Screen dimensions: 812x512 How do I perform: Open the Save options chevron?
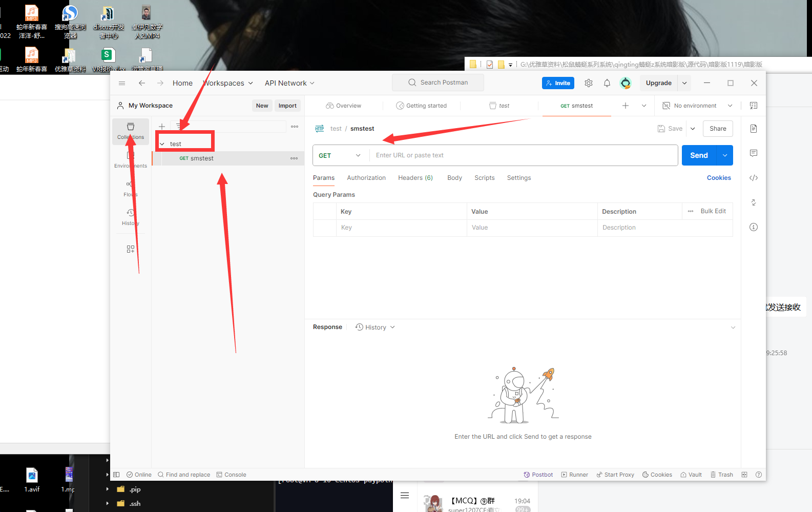[693, 129]
